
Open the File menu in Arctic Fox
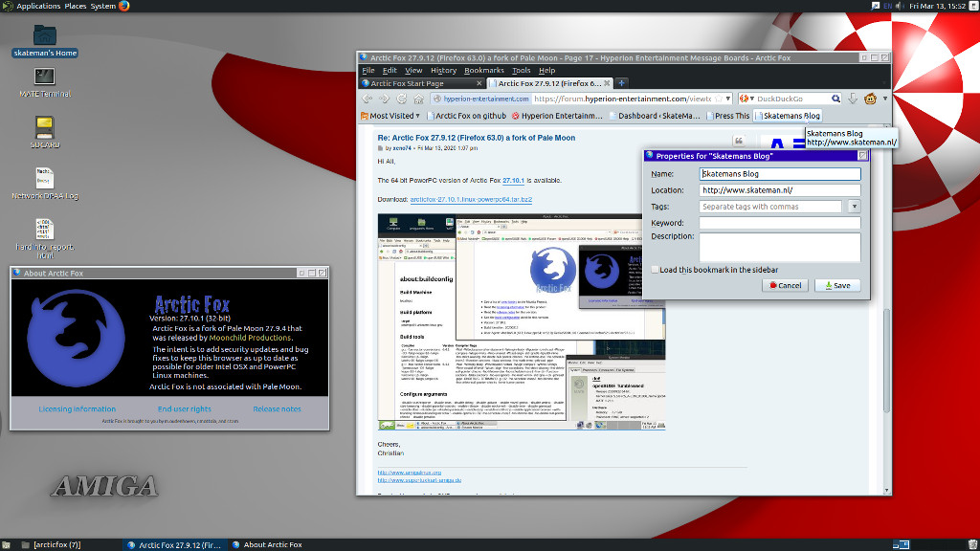coord(368,71)
